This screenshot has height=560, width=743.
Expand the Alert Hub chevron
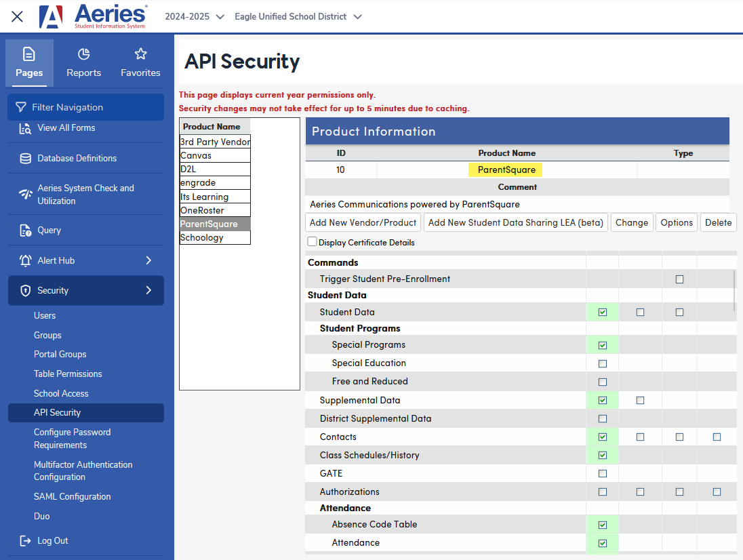[148, 260]
